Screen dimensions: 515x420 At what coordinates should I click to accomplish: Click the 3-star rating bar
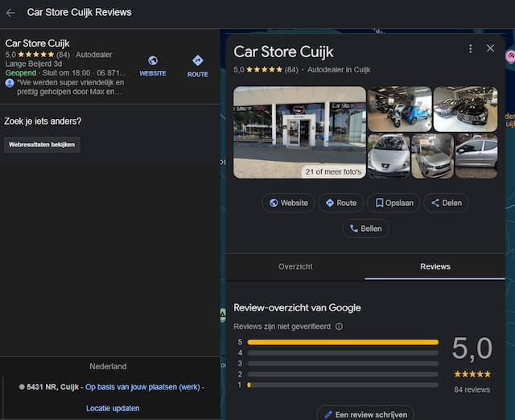[343, 364]
